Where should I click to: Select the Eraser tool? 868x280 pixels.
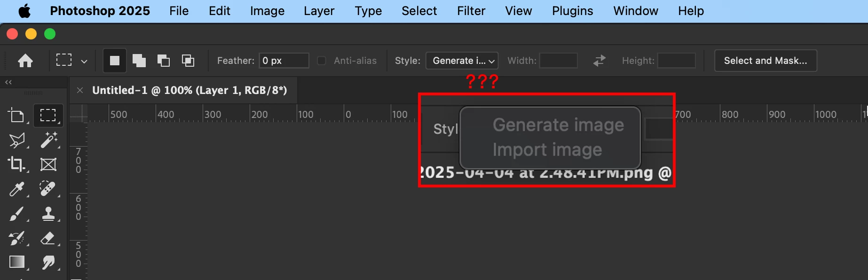[x=48, y=238]
